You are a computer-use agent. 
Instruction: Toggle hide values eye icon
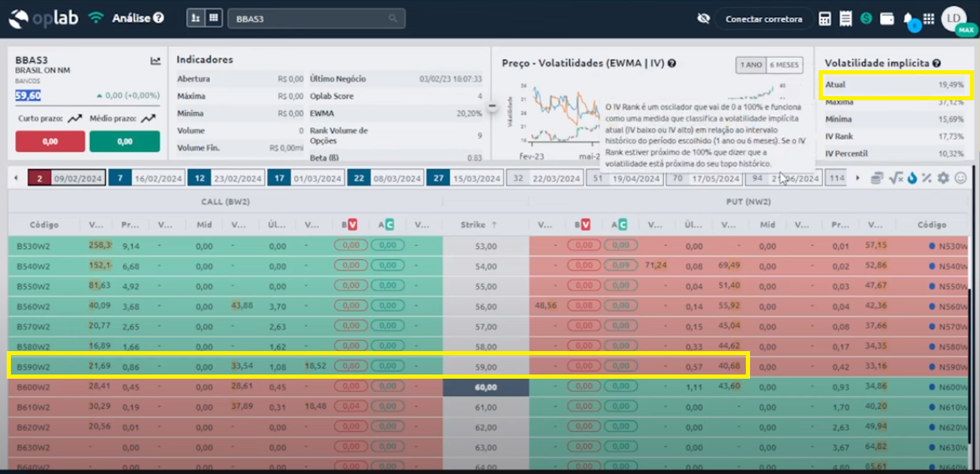pos(703,18)
